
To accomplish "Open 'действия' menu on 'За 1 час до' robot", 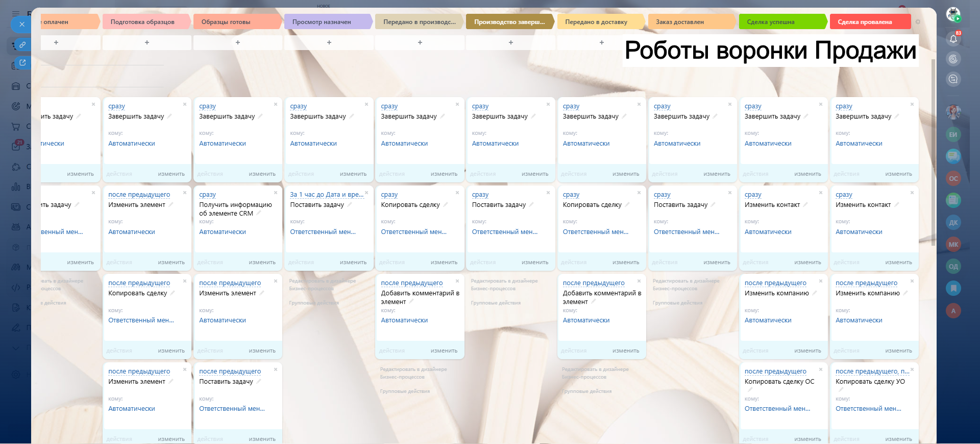I will pyautogui.click(x=301, y=262).
